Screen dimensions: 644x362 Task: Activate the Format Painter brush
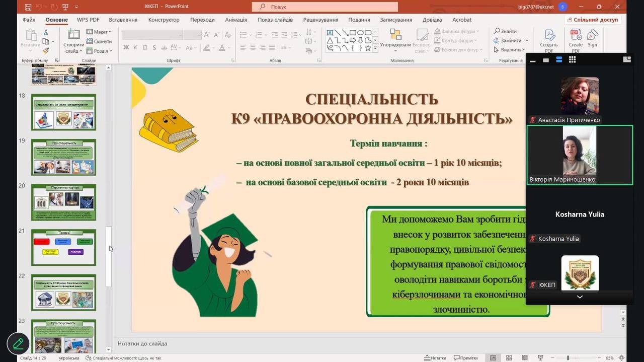(x=46, y=50)
